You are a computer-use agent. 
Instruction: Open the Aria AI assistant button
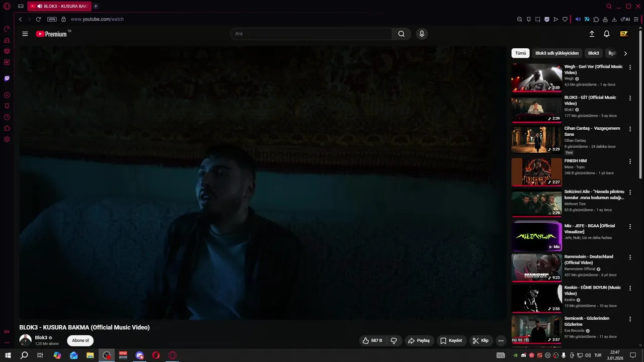tap(625, 19)
